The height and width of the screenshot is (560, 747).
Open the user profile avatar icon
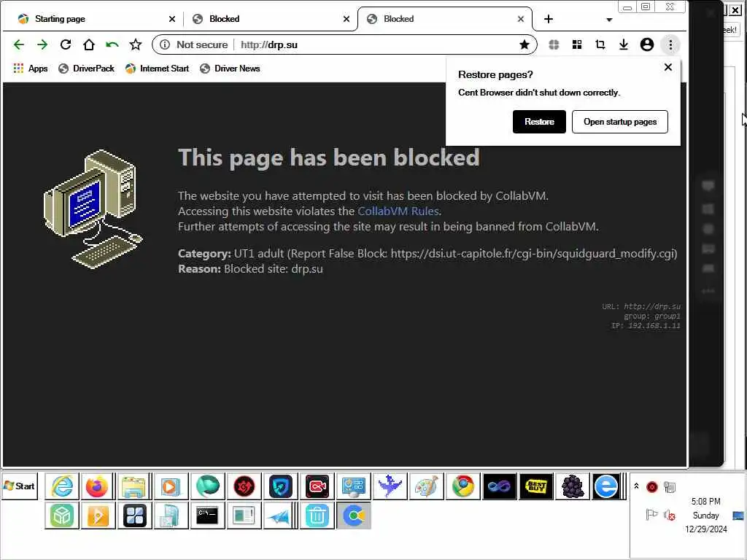point(647,44)
